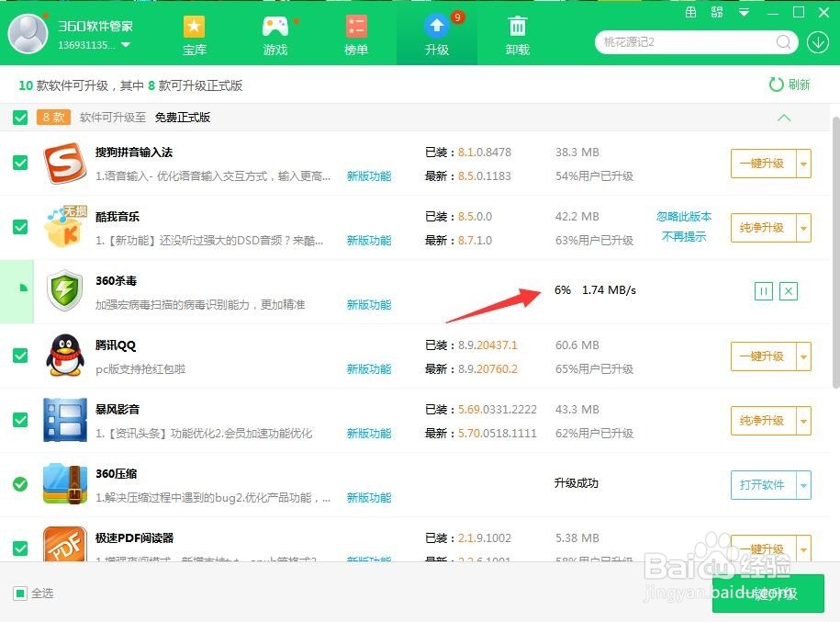Expand upgrade options arrow for 极速PDF阅读器
The width and height of the screenshot is (840, 622).
(x=803, y=548)
